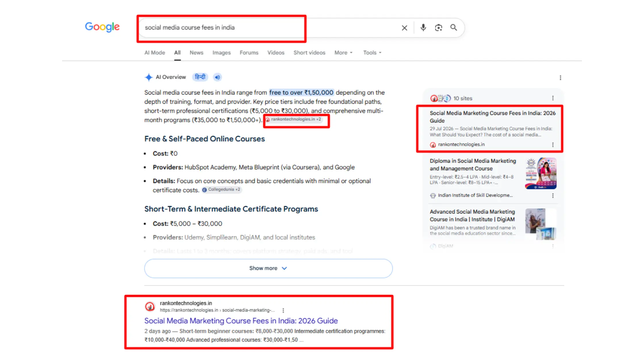Open Google Lens image search icon
Viewport: 644px width, 362px height.
438,28
